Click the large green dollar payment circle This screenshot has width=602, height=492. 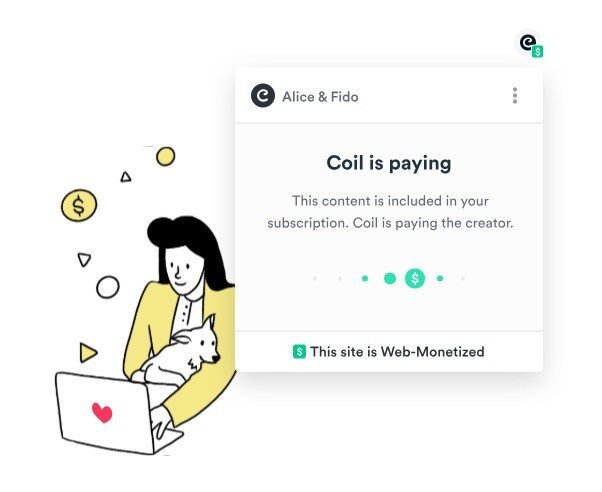pyautogui.click(x=415, y=278)
